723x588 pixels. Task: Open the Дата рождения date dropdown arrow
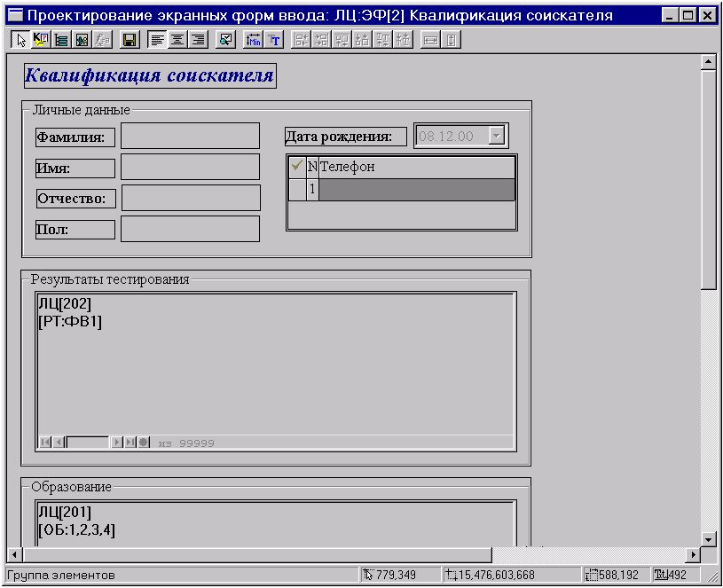(x=497, y=136)
